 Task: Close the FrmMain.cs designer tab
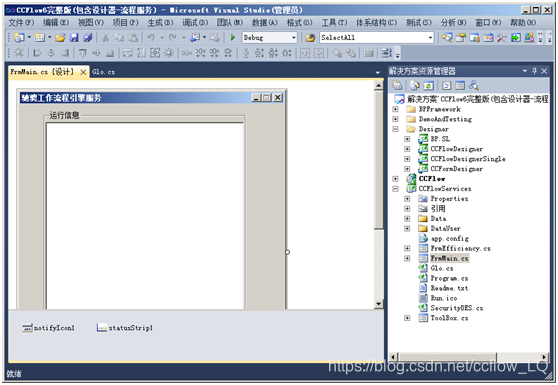click(83, 72)
